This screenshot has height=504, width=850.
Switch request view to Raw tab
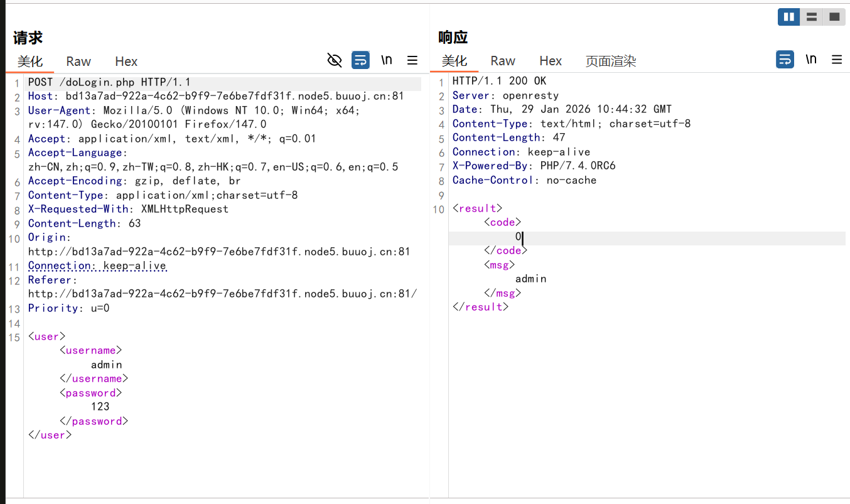(78, 62)
